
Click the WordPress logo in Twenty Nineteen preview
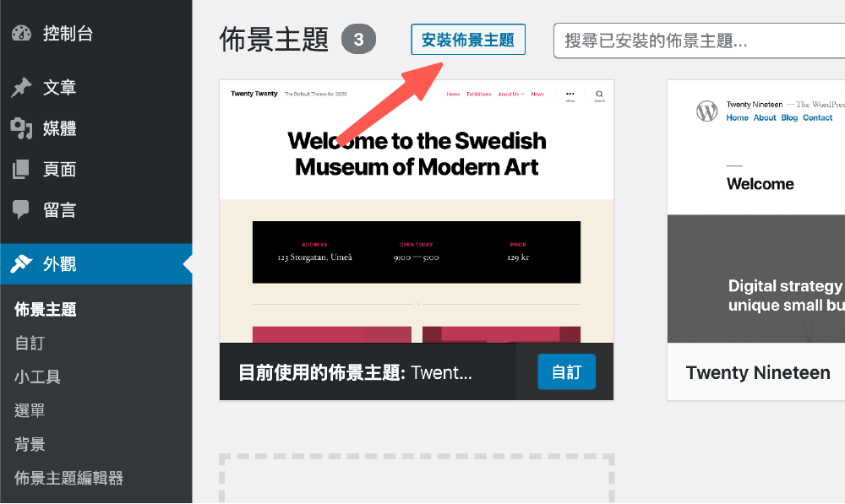(x=706, y=111)
